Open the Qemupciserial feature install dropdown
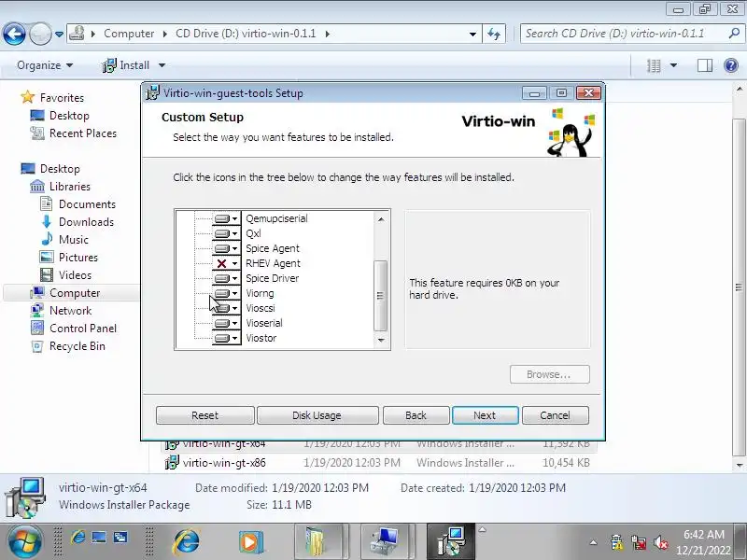Screen dimensions: 747x560 226,218
